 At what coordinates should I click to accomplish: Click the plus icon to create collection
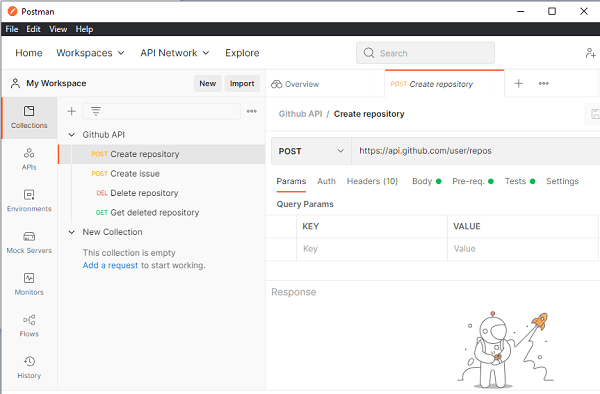tap(72, 111)
